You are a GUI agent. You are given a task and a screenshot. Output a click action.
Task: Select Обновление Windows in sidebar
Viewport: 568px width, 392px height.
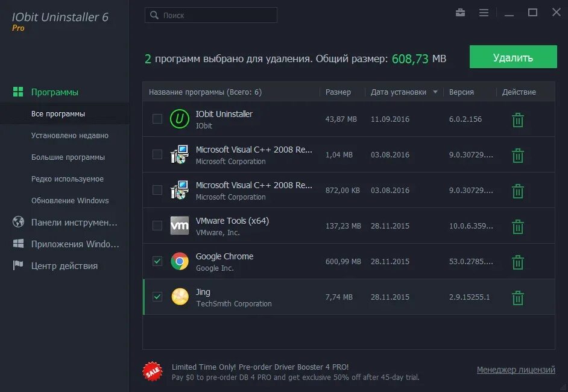pyautogui.click(x=70, y=201)
